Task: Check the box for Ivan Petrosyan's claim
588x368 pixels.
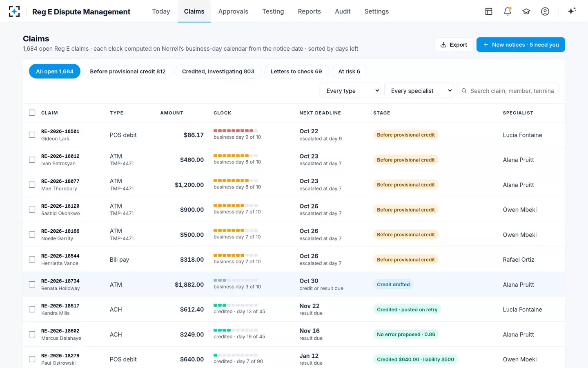Action: click(x=32, y=160)
